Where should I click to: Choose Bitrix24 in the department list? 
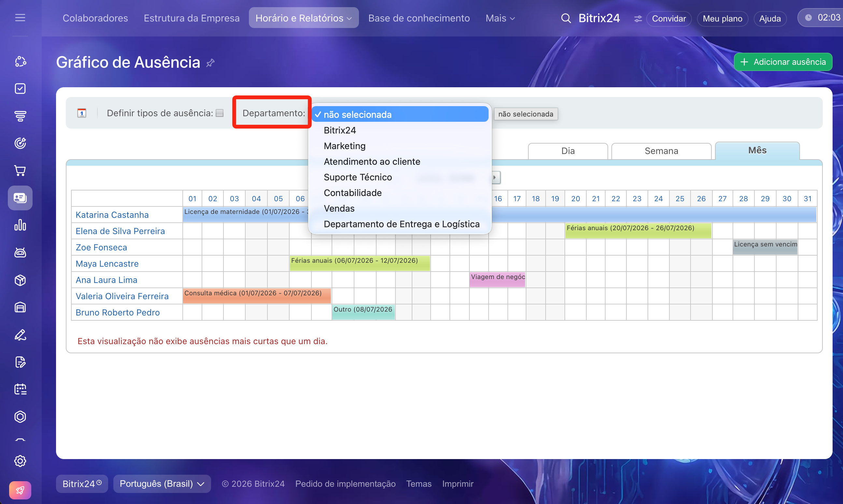(400, 130)
